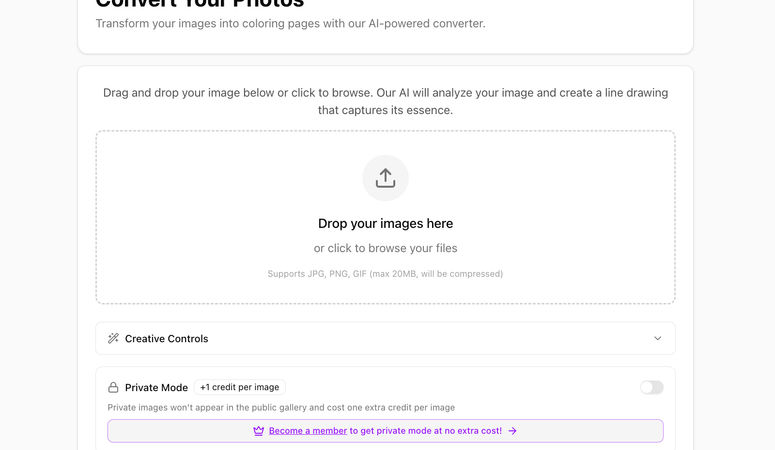The width and height of the screenshot is (775, 450).
Task: Click the upload arrow icon
Action: click(385, 178)
